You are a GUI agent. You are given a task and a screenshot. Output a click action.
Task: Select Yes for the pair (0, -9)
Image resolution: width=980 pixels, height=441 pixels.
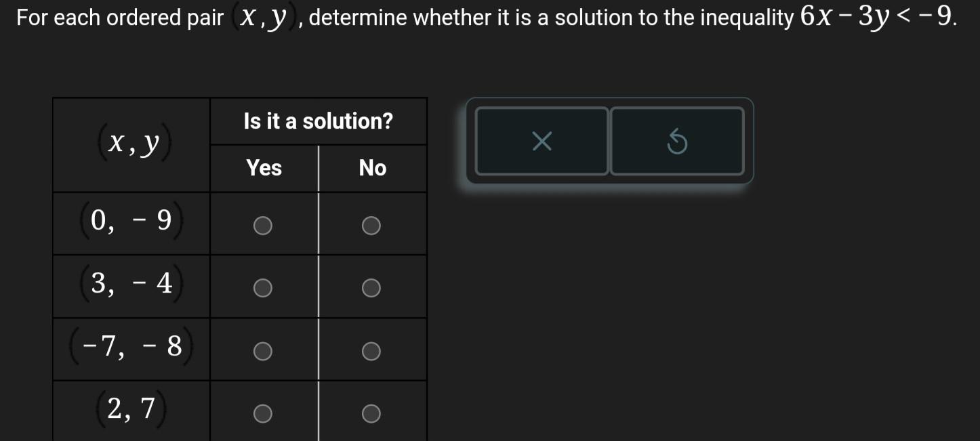tap(263, 225)
